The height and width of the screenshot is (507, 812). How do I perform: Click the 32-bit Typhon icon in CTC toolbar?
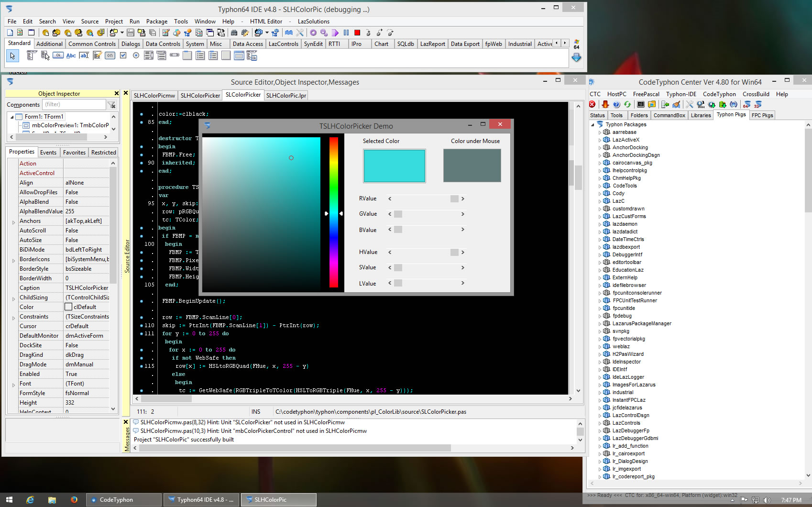point(758,104)
